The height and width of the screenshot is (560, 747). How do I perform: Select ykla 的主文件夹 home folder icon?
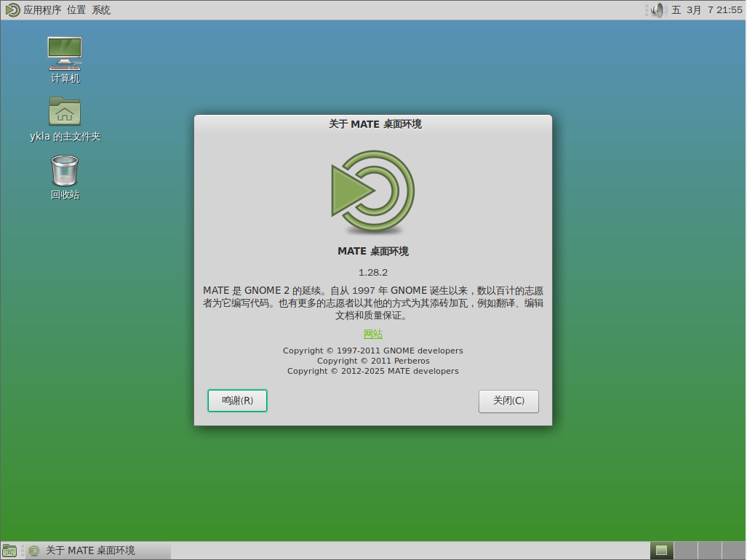(65, 119)
